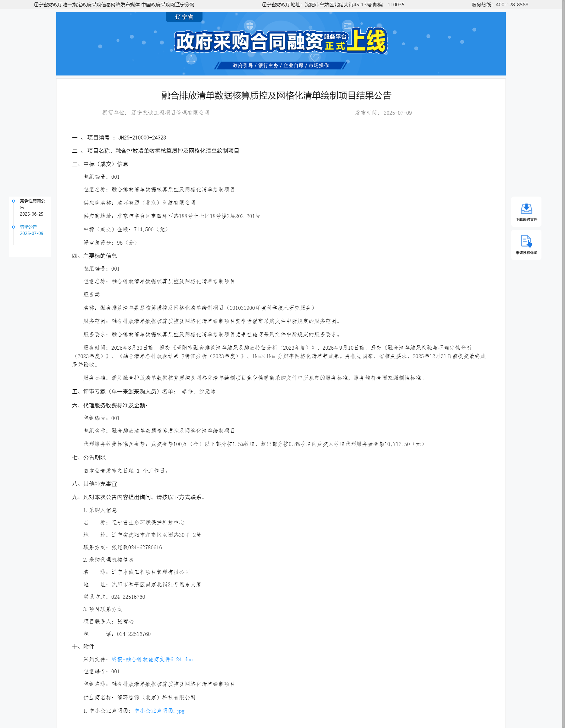Open 中小企业声明函.jpg attachment
This screenshot has height=728, width=565.
click(x=159, y=711)
